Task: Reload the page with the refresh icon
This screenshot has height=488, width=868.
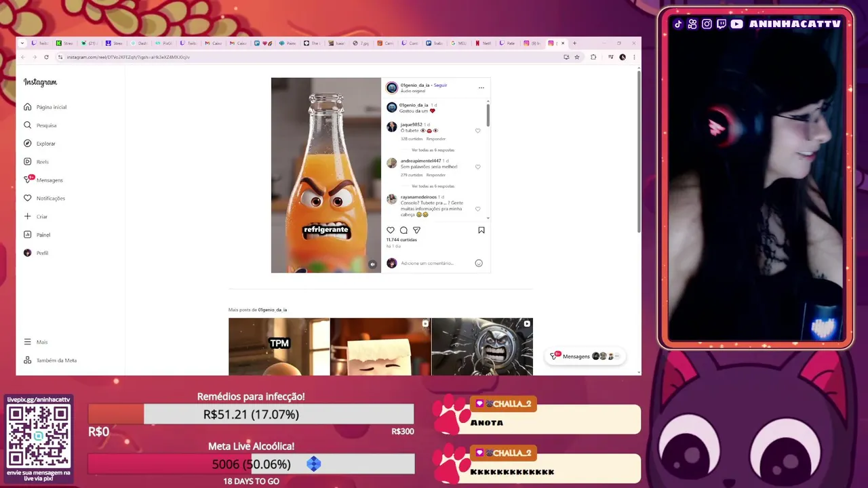Action: 46,57
